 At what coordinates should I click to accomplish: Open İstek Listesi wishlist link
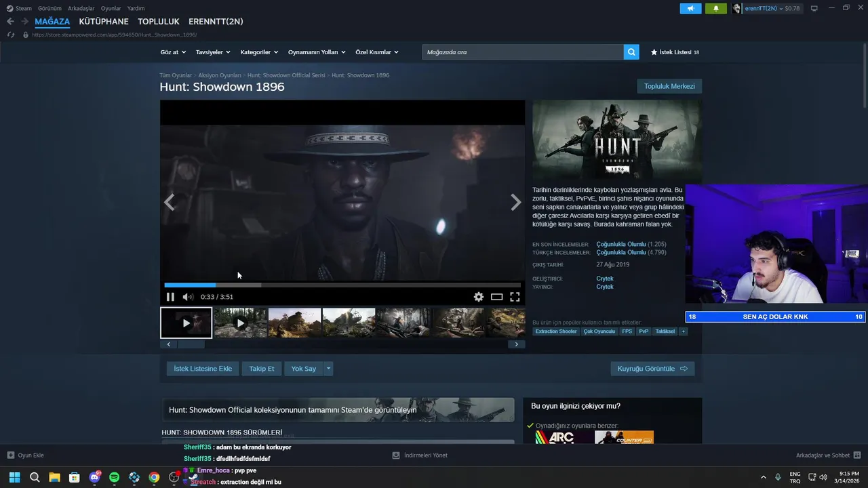click(675, 52)
